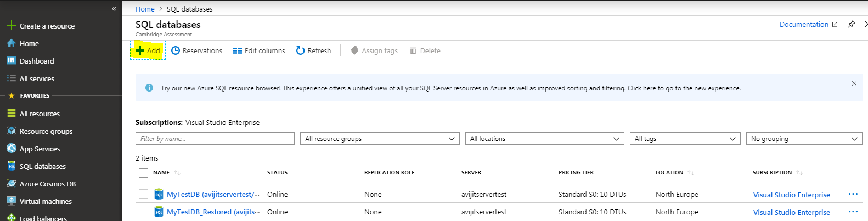Screen dimensions: 868x221
Task: Click the Filter by name field
Action: (215, 139)
